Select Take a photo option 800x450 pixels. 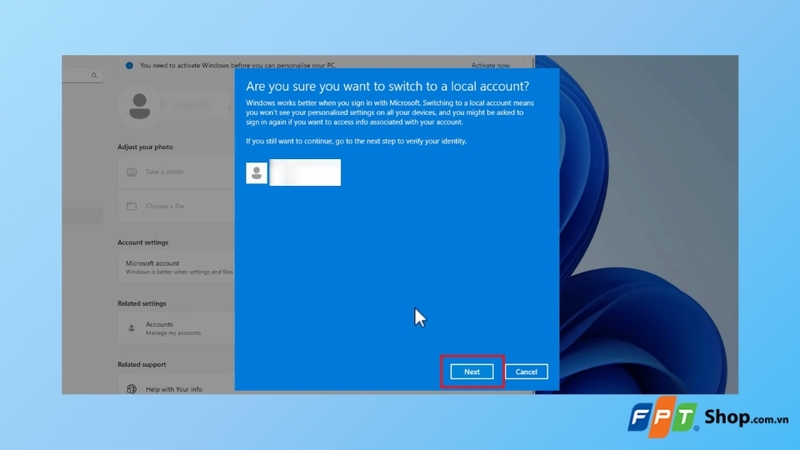[x=177, y=172]
